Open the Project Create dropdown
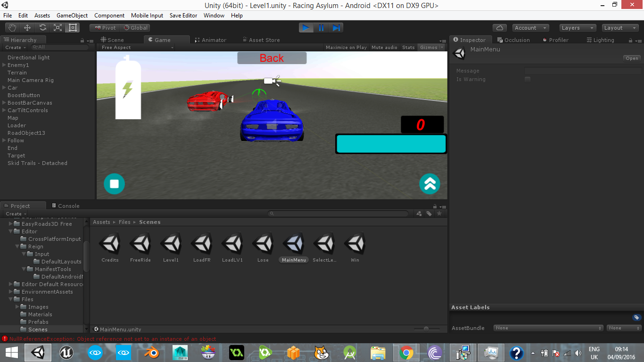The width and height of the screenshot is (644, 362). click(16, 214)
